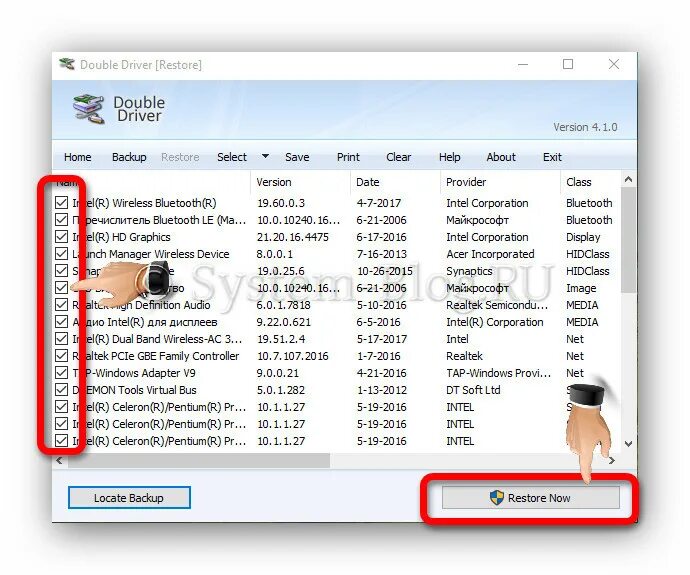Image resolution: width=690 pixels, height=575 pixels.
Task: Uncheck the Bluetooth LE enumerator driver checkbox
Action: pos(62,220)
